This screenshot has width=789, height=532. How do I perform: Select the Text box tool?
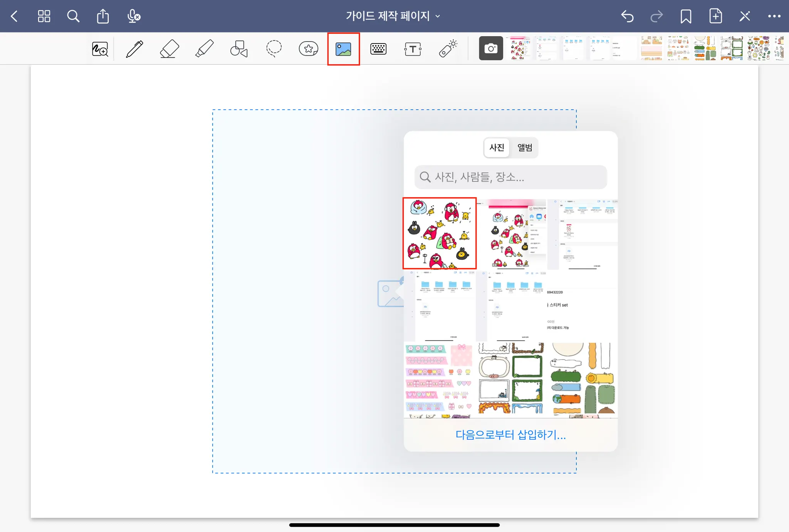point(413,49)
